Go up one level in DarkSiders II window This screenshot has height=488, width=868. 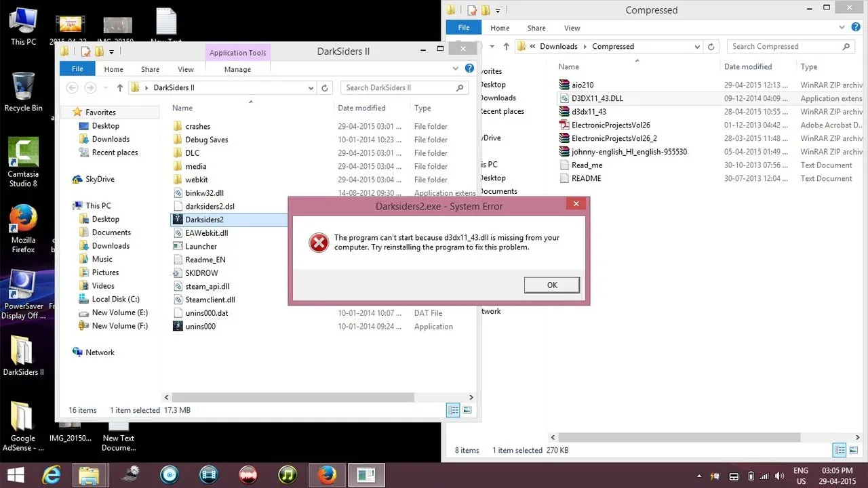pyautogui.click(x=120, y=87)
